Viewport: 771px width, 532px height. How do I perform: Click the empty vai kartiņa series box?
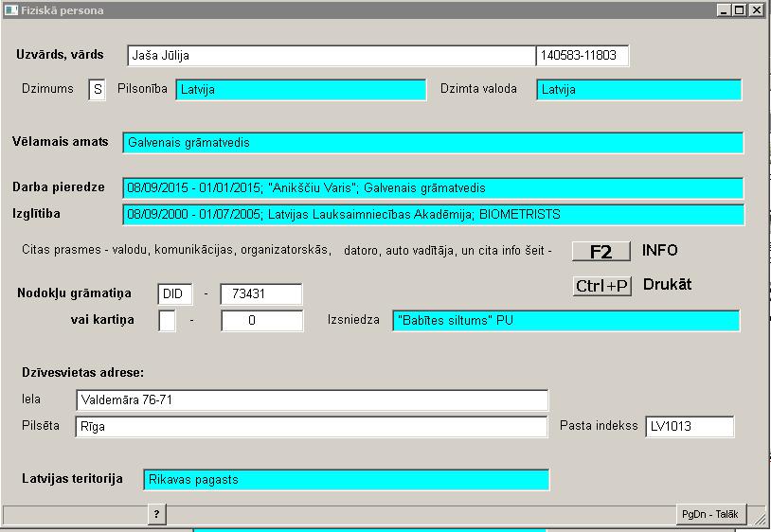click(167, 321)
